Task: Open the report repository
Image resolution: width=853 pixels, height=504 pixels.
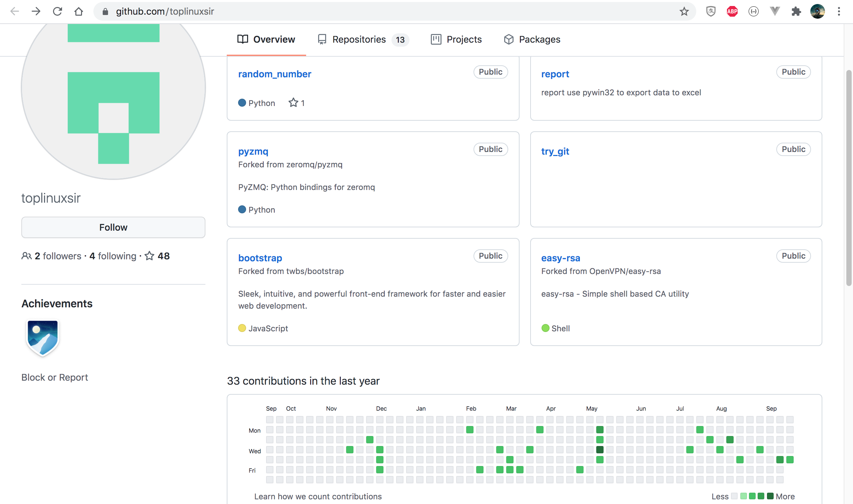Action: coord(555,74)
